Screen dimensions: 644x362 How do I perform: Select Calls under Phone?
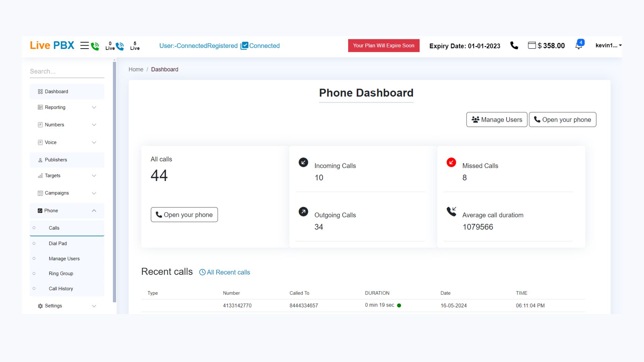point(67,228)
